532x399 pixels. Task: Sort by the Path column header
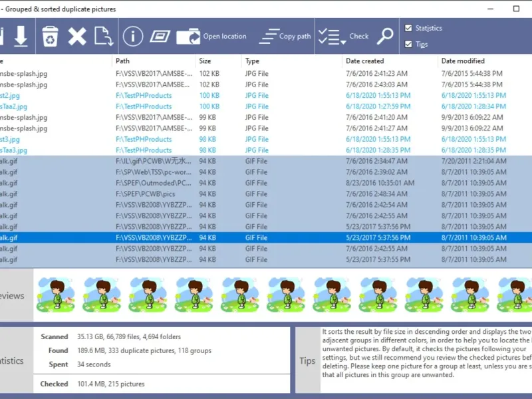[x=122, y=61]
